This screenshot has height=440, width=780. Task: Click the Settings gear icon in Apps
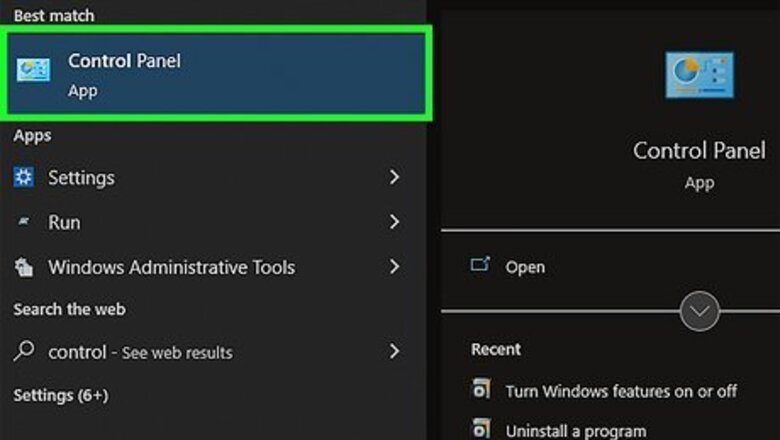click(23, 176)
